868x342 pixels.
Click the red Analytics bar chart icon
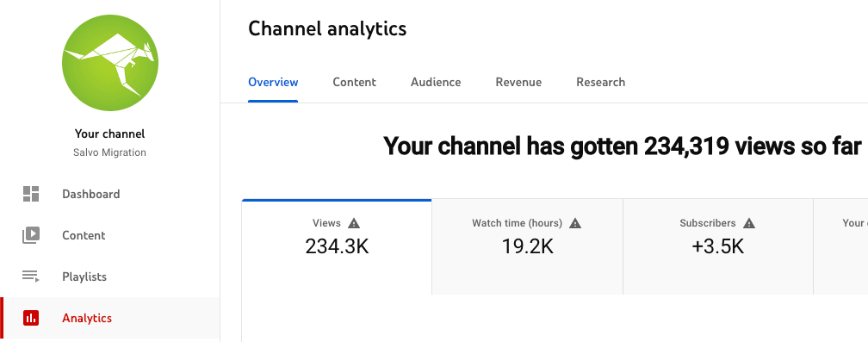(31, 318)
